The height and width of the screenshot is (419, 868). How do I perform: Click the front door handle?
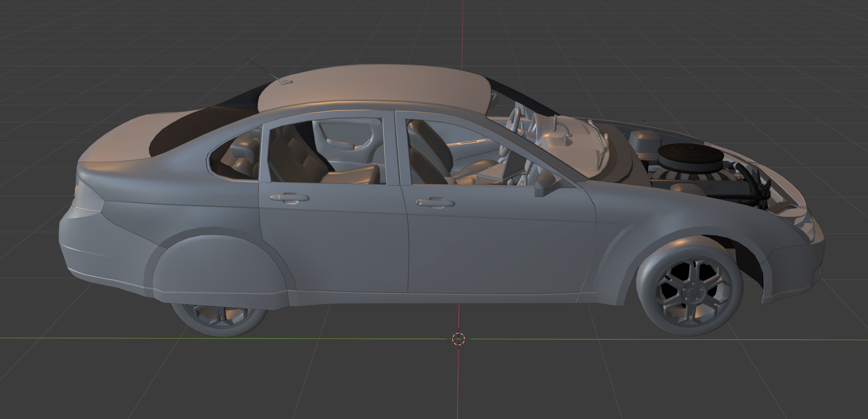435,203
